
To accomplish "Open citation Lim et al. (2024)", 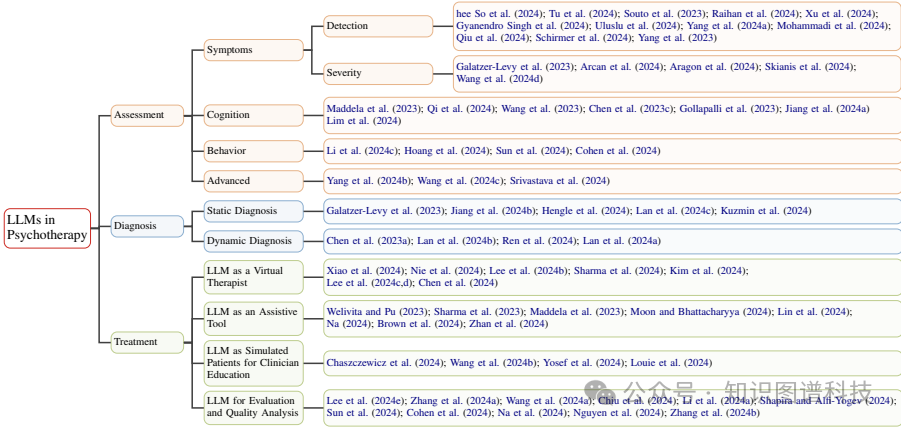I will pyautogui.click(x=364, y=121).
